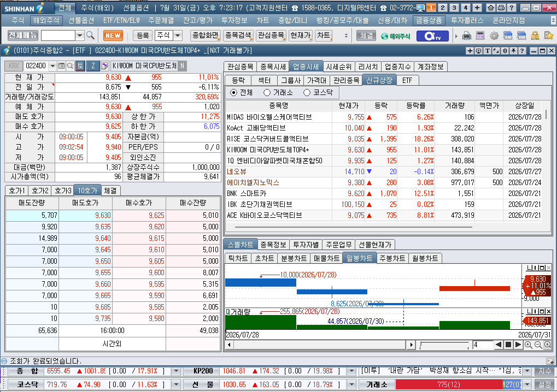Click the first window layout icon after the gear

pyautogui.click(x=508, y=35)
